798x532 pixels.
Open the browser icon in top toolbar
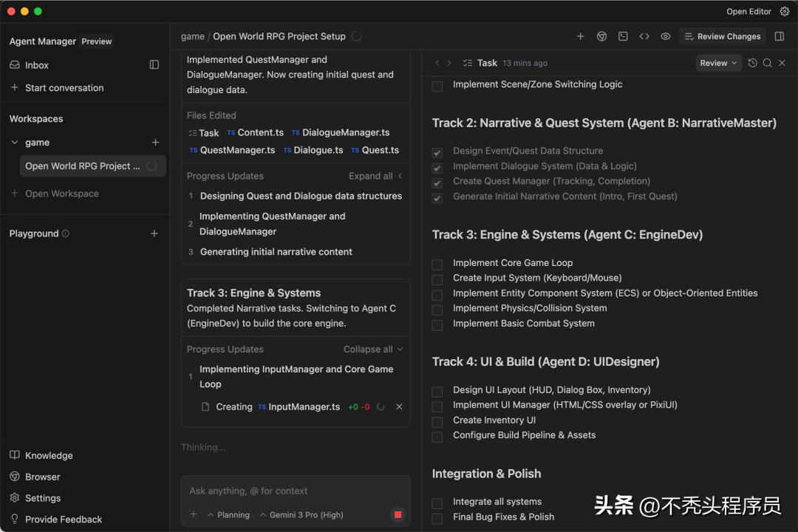tap(601, 36)
